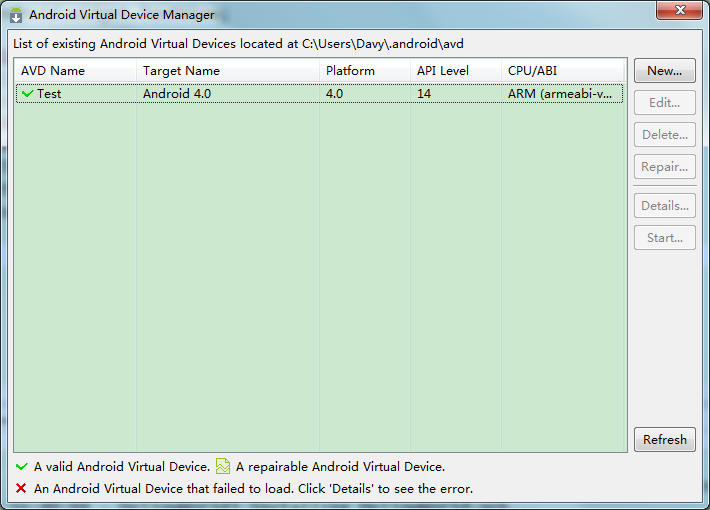Click 'A valid Android Virtual Device.' text
This screenshot has height=510, width=710.
(122, 467)
